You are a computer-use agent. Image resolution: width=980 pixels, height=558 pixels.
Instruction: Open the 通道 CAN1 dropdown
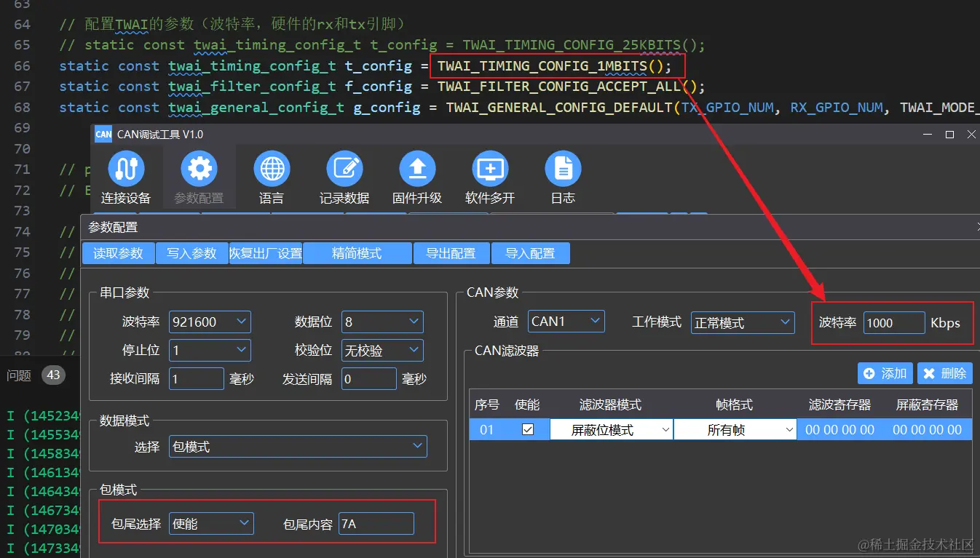coord(566,322)
